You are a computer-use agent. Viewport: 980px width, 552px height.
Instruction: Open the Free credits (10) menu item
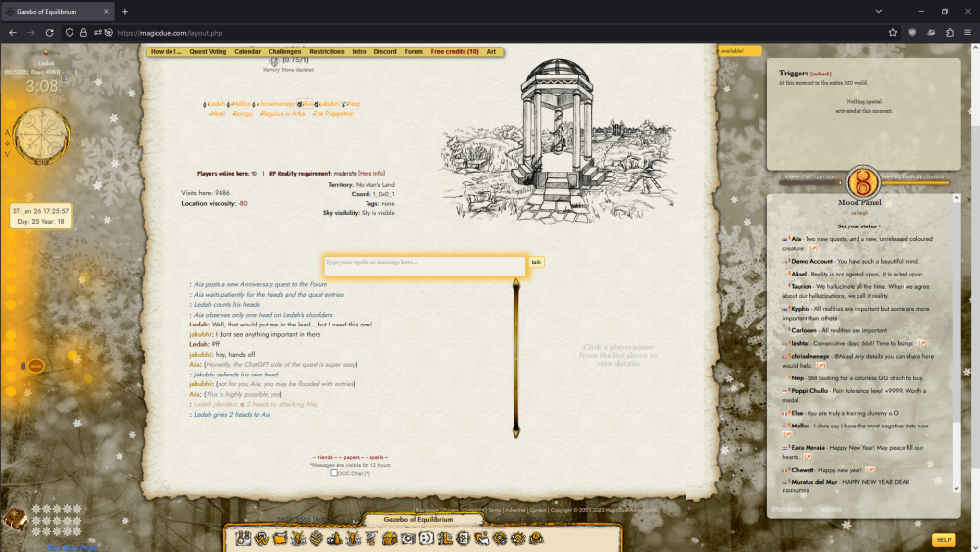455,51
